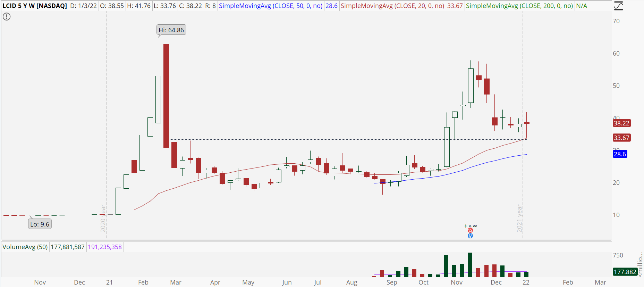Select the D: 1/3/22 date readout
644x287 pixels.
point(84,6)
